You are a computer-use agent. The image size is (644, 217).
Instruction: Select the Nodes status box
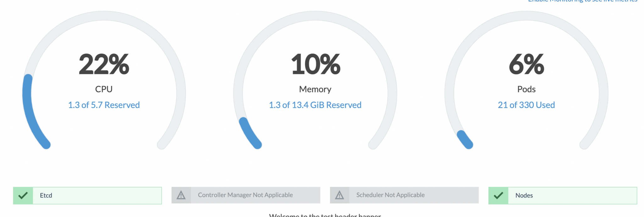[563, 196]
